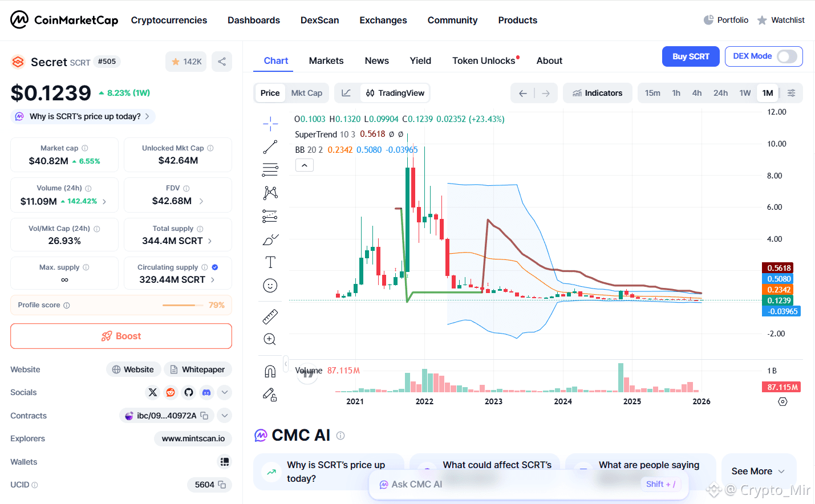
Task: Select the TradingView chart mode
Action: coord(395,93)
